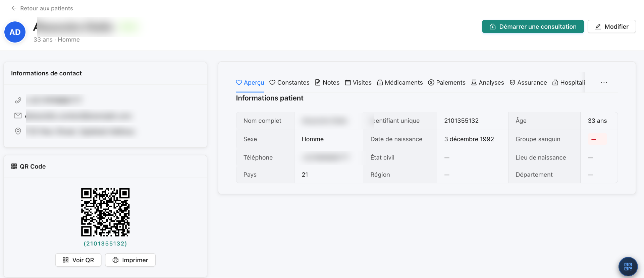Go to the Visites tab

[358, 82]
